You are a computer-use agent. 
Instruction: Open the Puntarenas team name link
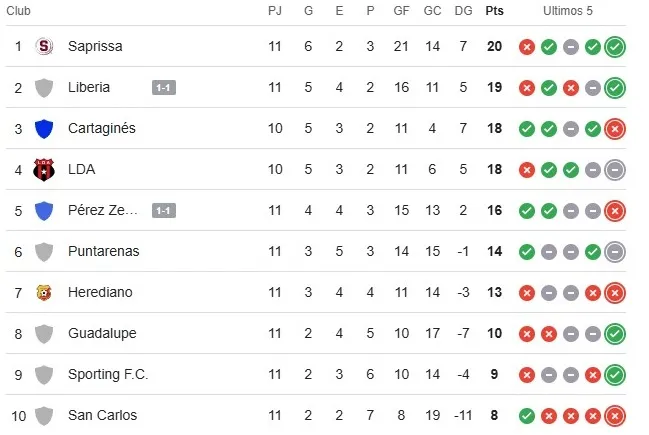tap(103, 252)
